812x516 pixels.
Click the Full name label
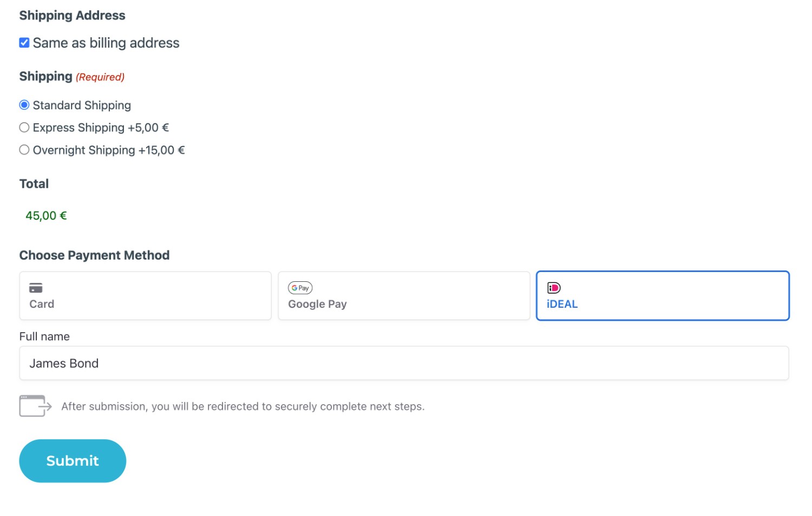pyautogui.click(x=44, y=336)
